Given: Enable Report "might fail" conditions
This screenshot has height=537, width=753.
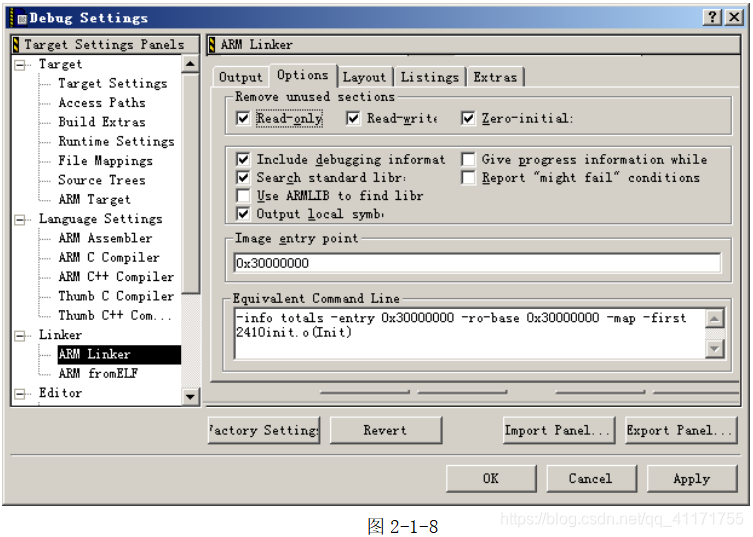Looking at the screenshot, I should [x=468, y=177].
